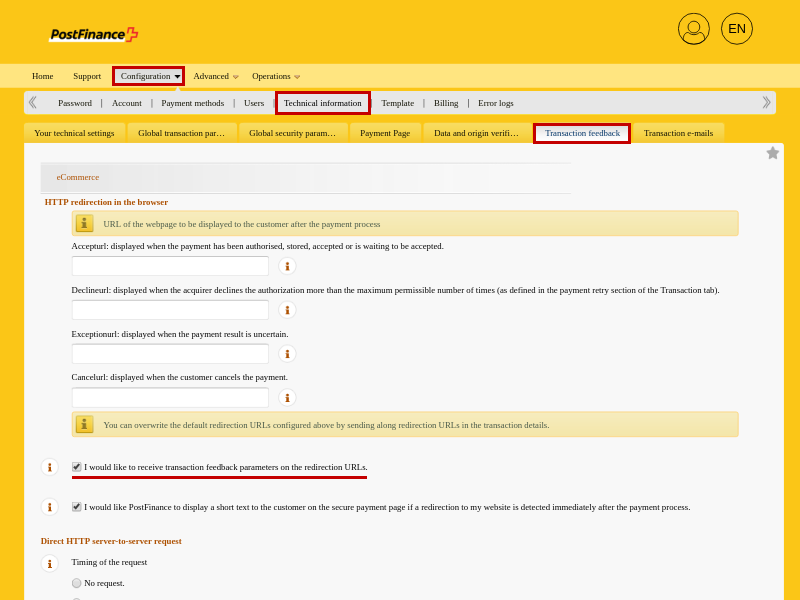The width and height of the screenshot is (800, 600).
Task: Click info icon next to Declineurl field
Action: [x=287, y=310]
